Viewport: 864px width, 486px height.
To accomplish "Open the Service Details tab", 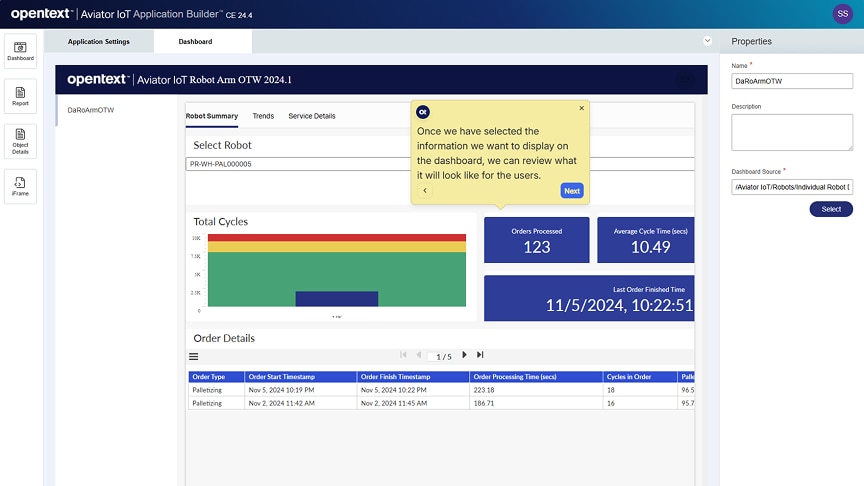I will pyautogui.click(x=312, y=116).
